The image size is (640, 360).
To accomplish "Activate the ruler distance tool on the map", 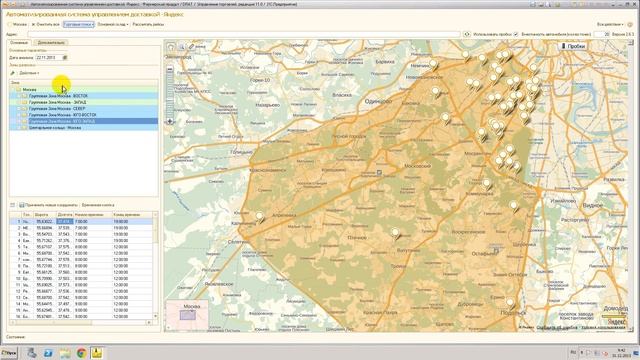I will (x=191, y=47).
